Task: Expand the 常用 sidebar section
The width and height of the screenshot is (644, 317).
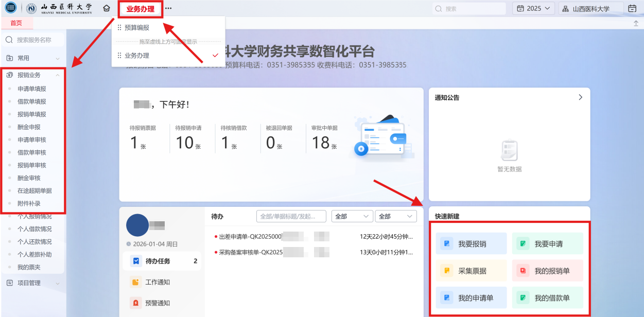Action: click(58, 59)
